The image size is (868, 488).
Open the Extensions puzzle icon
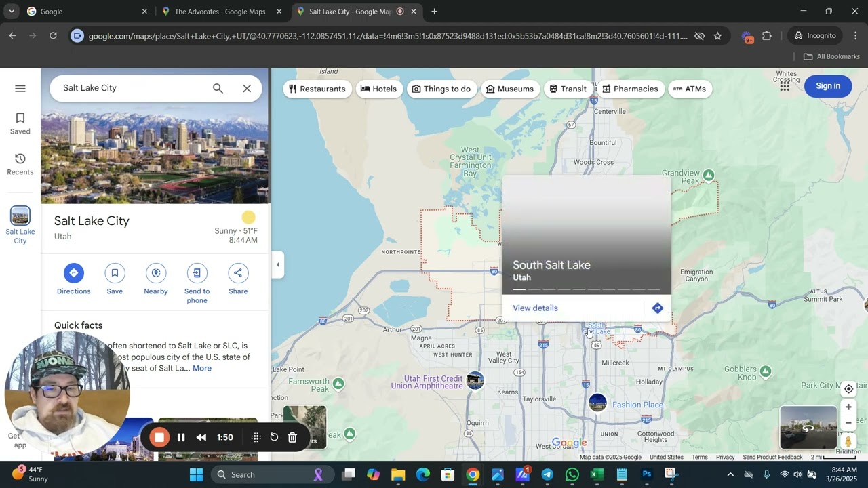pos(767,36)
